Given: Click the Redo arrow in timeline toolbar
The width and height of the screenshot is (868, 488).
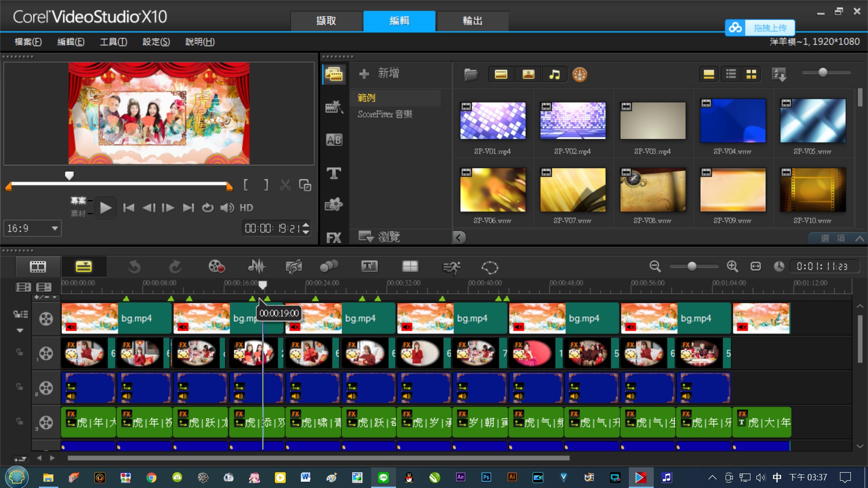Looking at the screenshot, I should point(175,267).
